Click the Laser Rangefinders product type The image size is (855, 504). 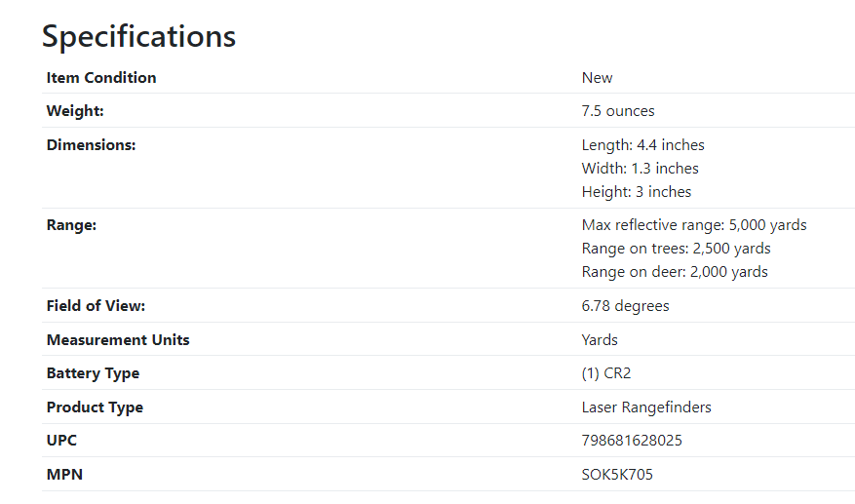[646, 407]
